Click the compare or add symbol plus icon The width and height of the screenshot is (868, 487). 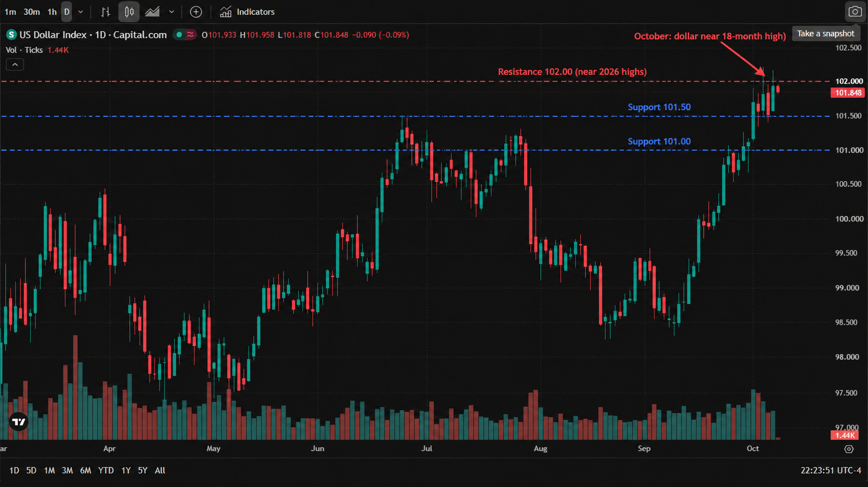coord(196,12)
